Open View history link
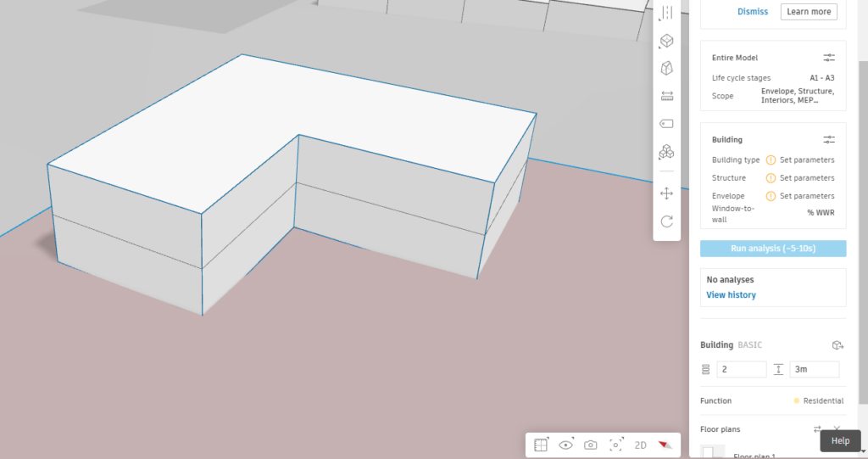The image size is (868, 459). click(731, 295)
